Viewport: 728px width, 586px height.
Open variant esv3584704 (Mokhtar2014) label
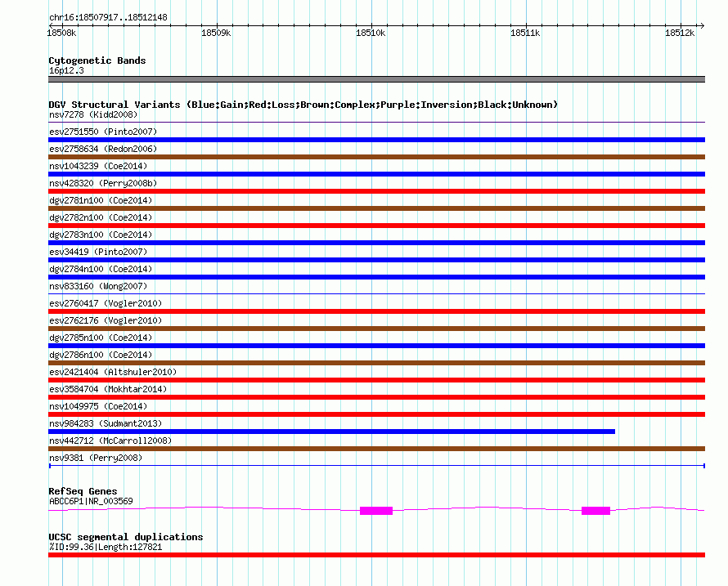108,389
